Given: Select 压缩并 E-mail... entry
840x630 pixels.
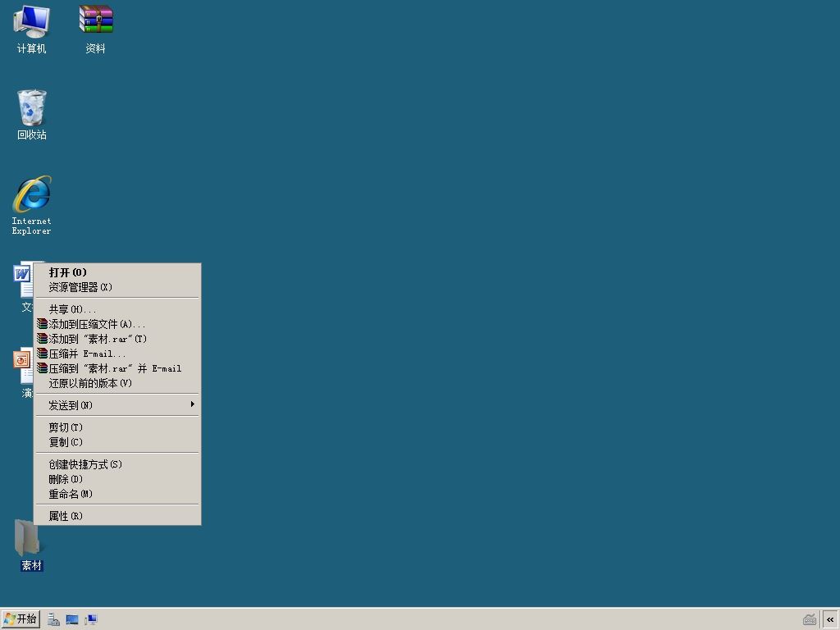Looking at the screenshot, I should point(117,354).
